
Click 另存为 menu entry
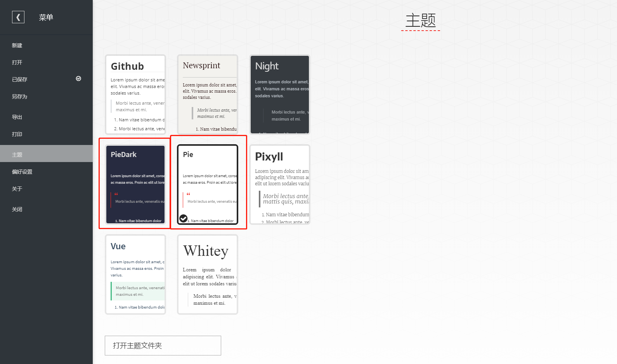46,97
